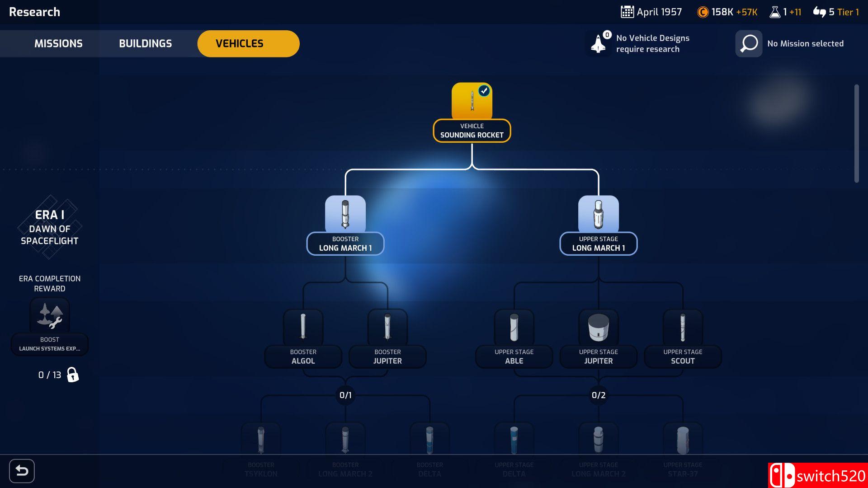Image resolution: width=868 pixels, height=488 pixels.
Task: Click the 0/2 upper stage requirement node
Action: (599, 395)
